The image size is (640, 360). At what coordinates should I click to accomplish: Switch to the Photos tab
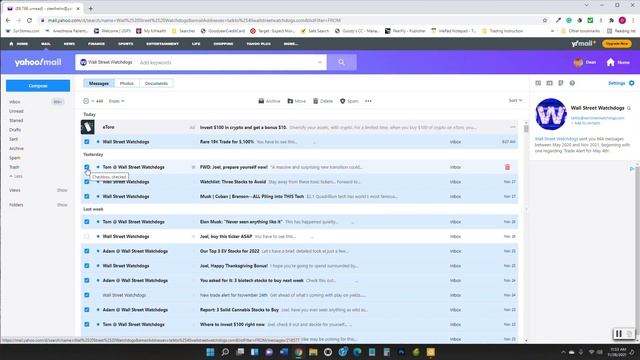[x=127, y=83]
